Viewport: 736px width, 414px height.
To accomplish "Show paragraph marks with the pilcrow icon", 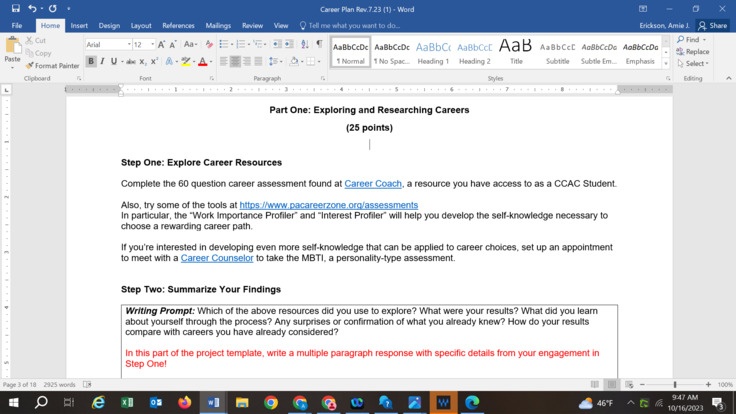I will (319, 45).
